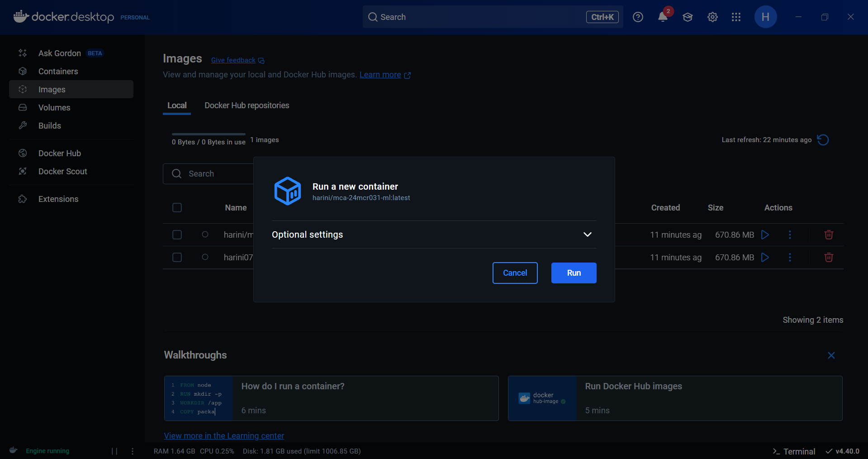Open engine options kebab menu in status bar
This screenshot has width=868, height=459.
[x=133, y=451]
